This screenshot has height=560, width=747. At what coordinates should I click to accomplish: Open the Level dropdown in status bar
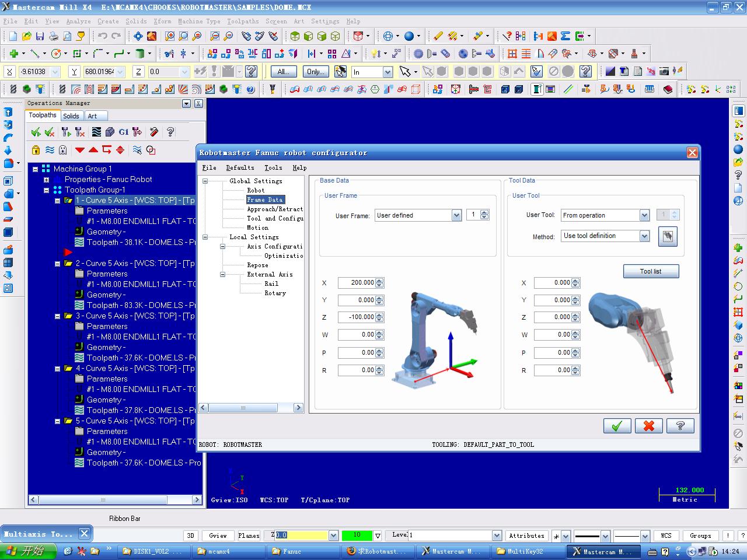[497, 535]
